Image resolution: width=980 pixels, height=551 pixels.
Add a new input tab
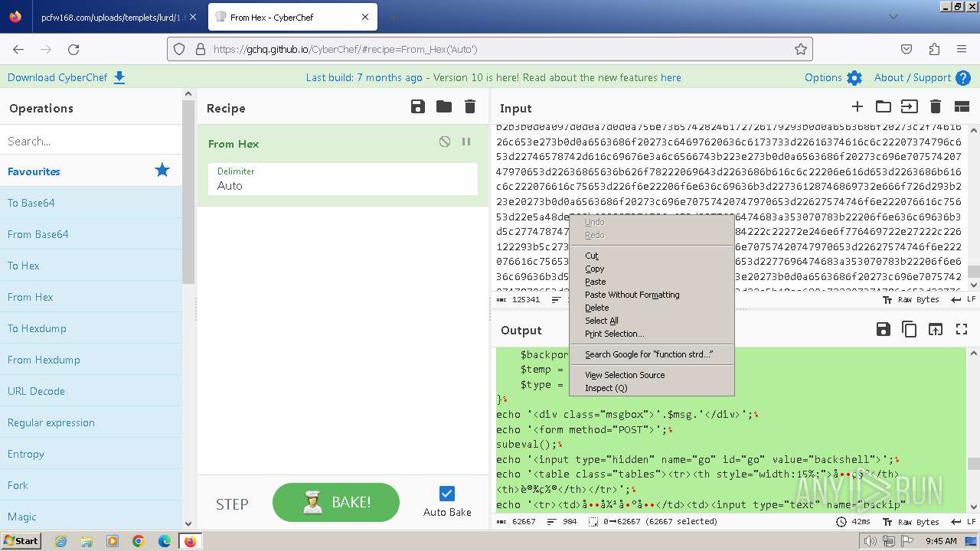857,107
